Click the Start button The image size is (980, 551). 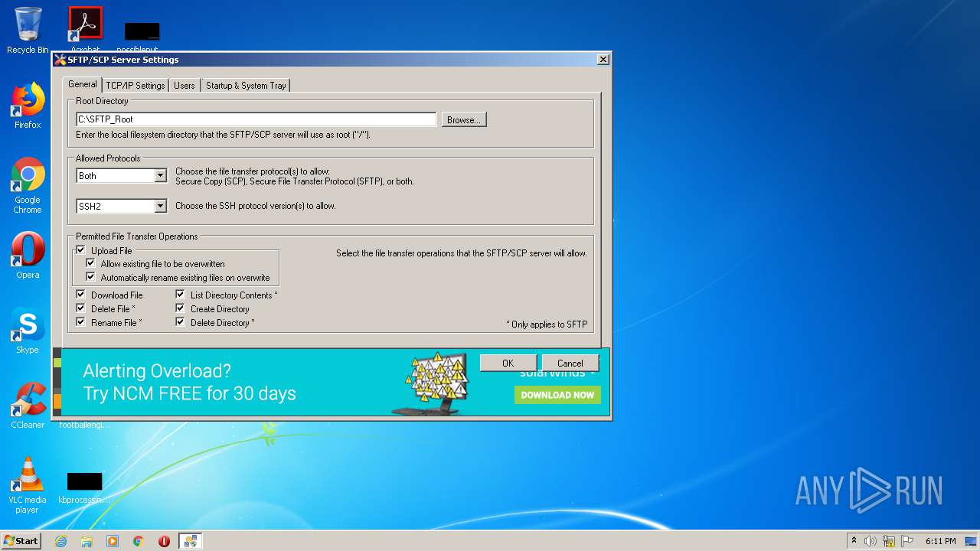coord(21,540)
